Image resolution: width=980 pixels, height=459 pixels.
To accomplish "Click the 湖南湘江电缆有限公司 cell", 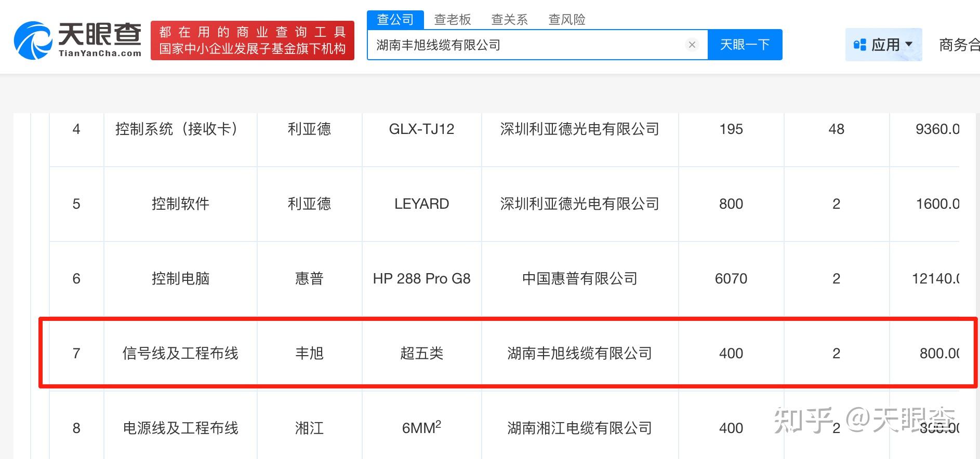I will 579,428.
